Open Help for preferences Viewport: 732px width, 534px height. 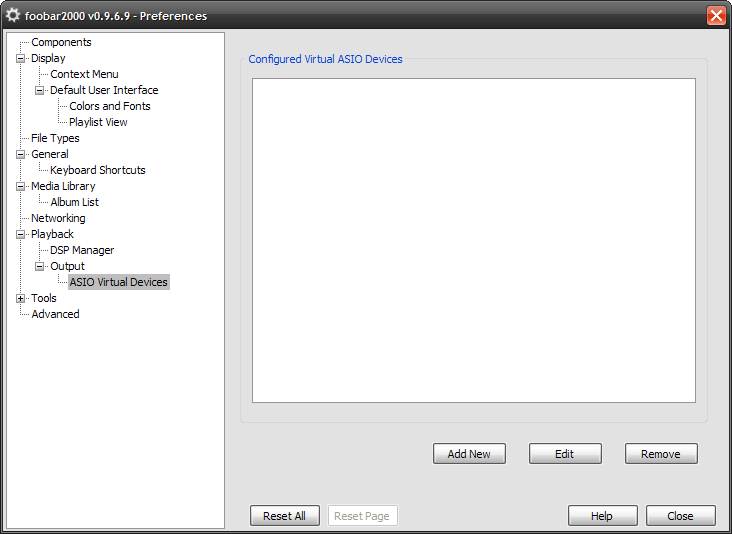pyautogui.click(x=602, y=516)
